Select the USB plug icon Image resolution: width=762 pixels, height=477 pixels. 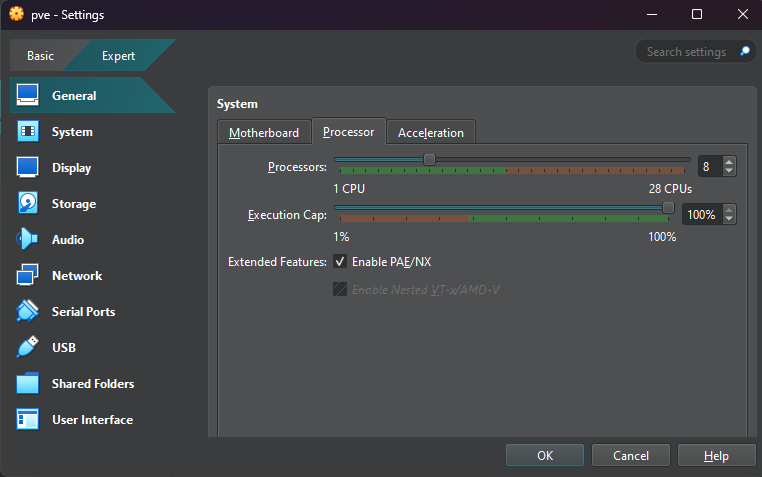click(28, 348)
